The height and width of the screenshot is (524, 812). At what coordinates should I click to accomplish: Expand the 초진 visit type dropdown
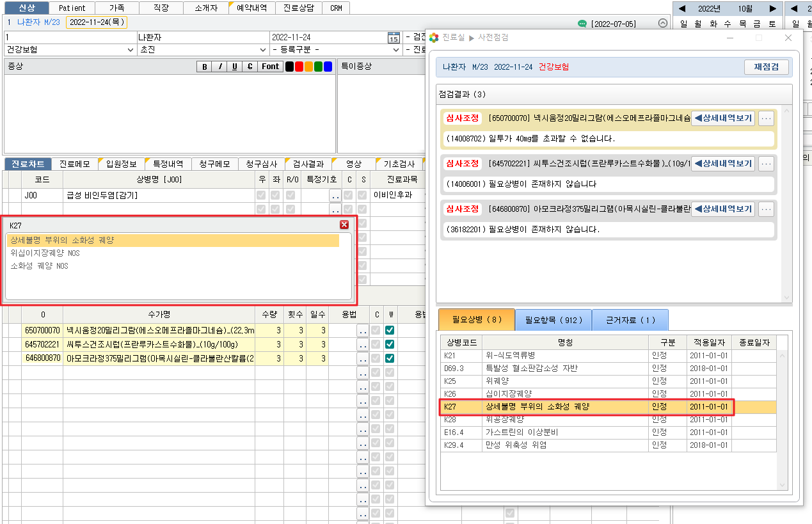pyautogui.click(x=262, y=49)
